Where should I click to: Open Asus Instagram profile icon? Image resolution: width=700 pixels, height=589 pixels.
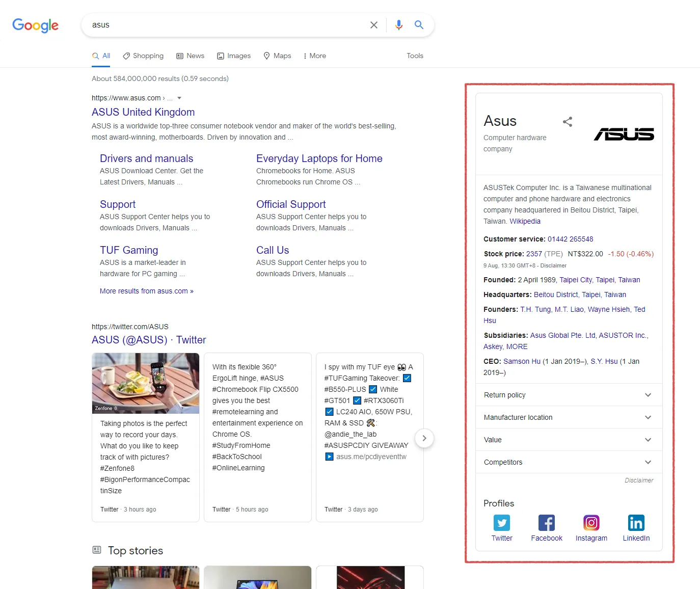[x=591, y=523]
